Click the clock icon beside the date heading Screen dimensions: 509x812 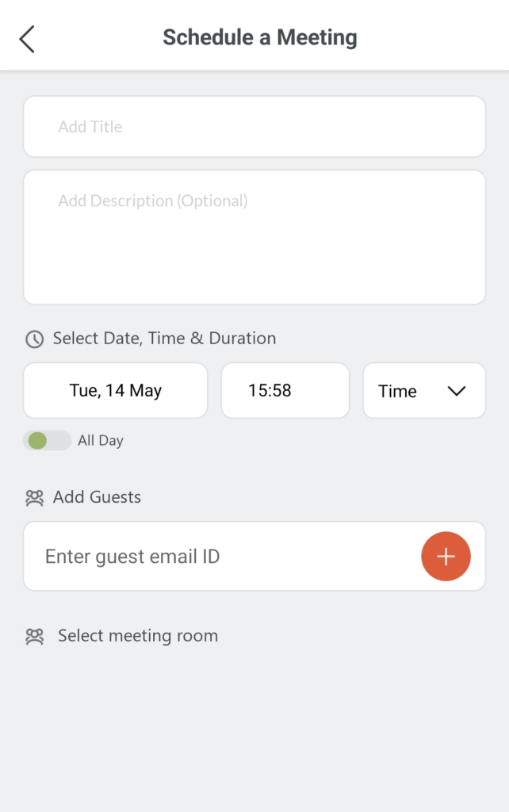click(x=34, y=339)
